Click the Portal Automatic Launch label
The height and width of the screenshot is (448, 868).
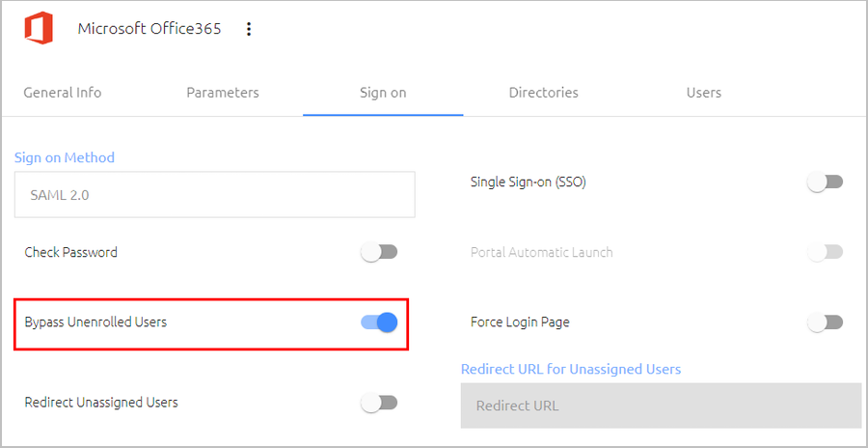pos(541,253)
